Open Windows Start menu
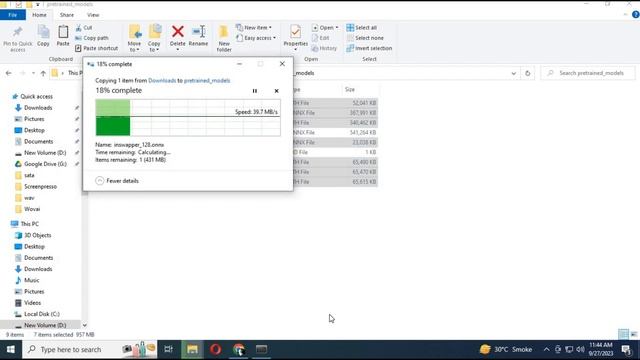 (x=11, y=349)
